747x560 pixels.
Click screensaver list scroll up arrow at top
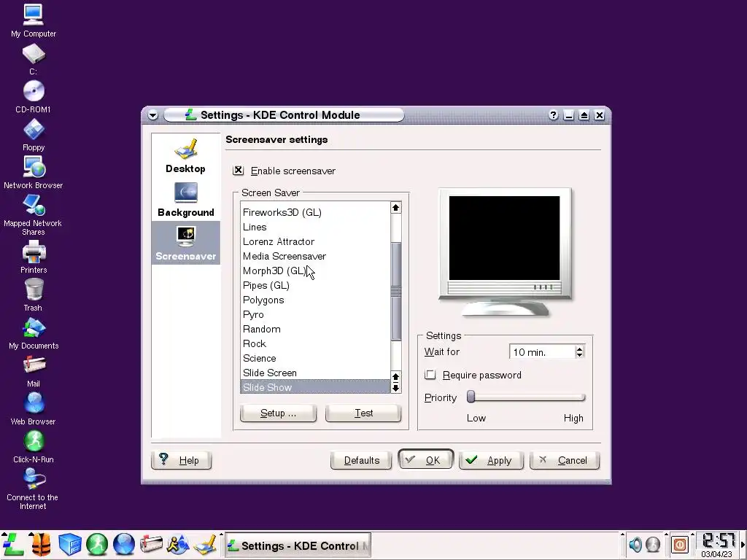coord(395,208)
